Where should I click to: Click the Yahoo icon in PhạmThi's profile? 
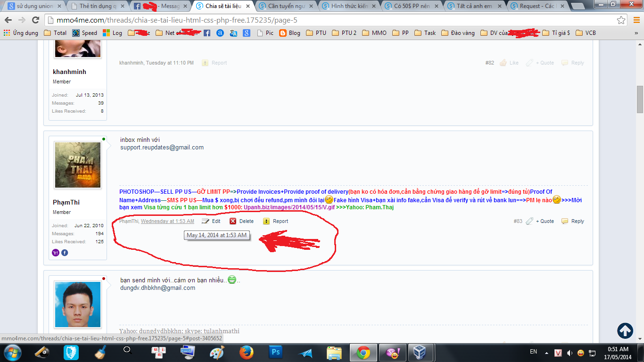56,253
